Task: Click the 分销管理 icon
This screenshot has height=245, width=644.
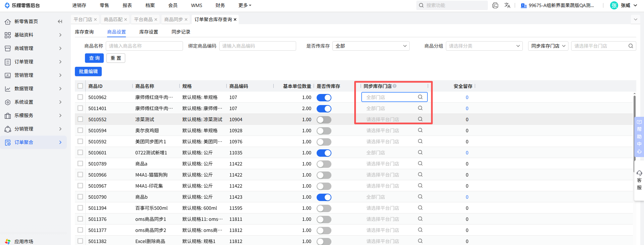Action: 8,129
